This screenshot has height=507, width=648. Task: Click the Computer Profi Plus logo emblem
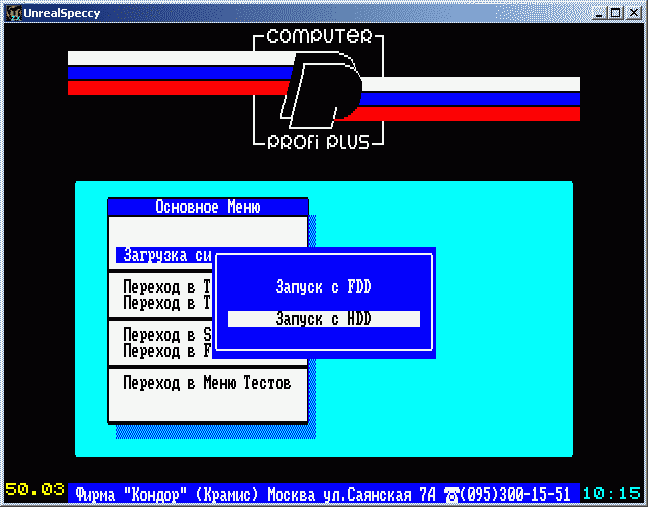point(320,90)
